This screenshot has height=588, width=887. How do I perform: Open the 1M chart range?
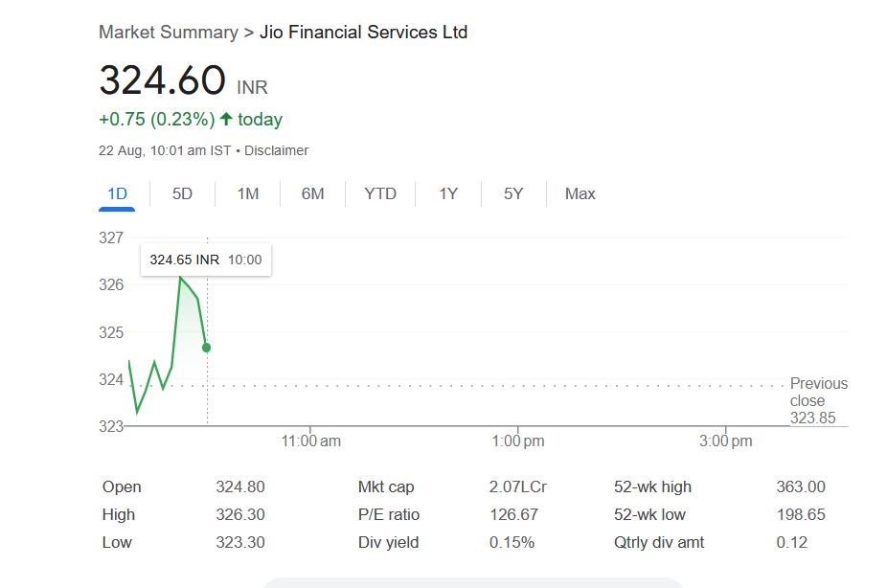point(248,193)
